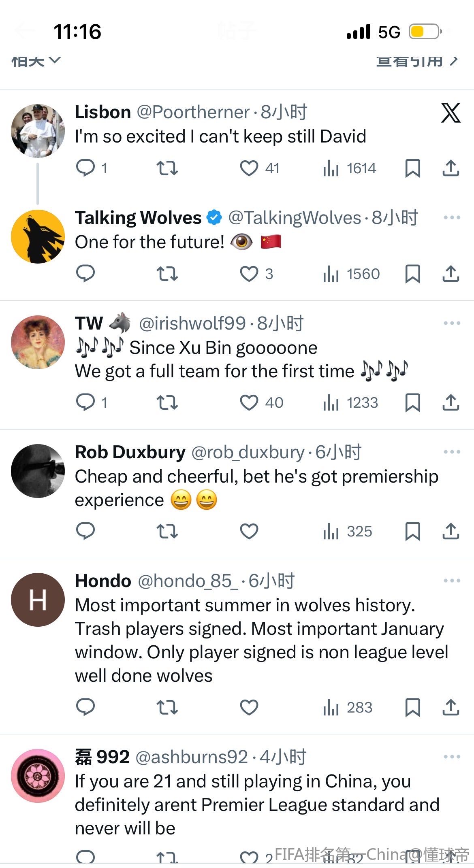The height and width of the screenshot is (868, 474).
Task: Retweet Rob Duxbury's post
Action: (x=167, y=532)
